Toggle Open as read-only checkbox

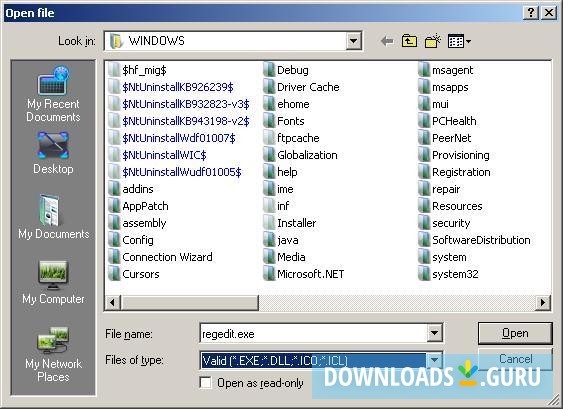click(x=206, y=383)
